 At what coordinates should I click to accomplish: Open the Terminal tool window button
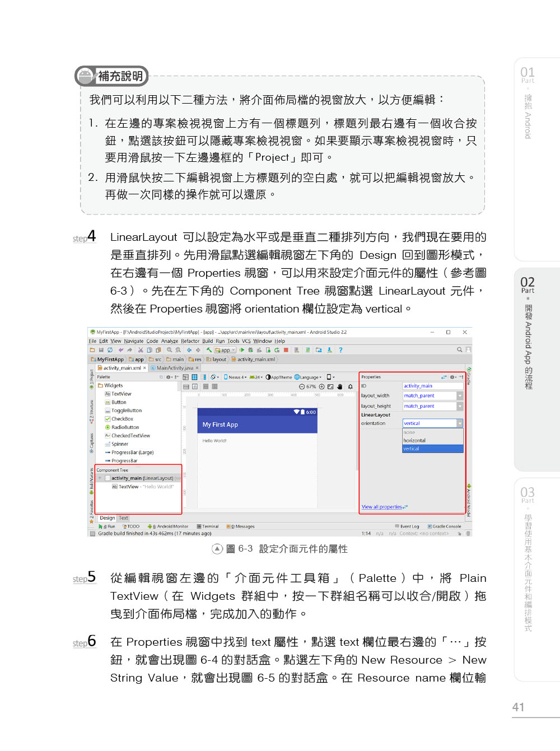(207, 526)
